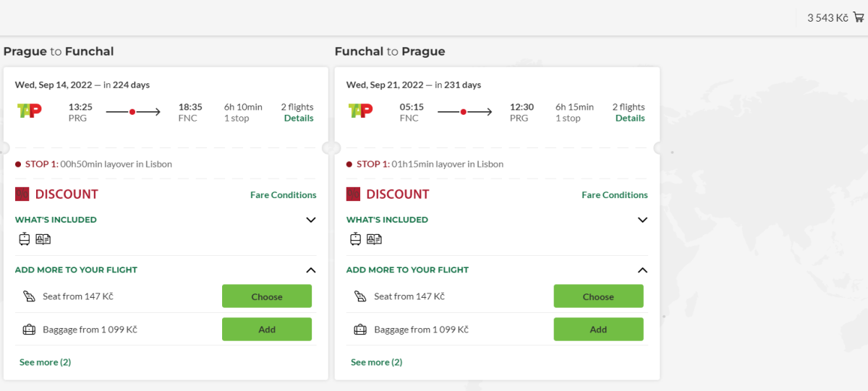Choose a seat for the Prague to Funchal flight
Viewport: 868px width, 391px height.
pos(266,296)
